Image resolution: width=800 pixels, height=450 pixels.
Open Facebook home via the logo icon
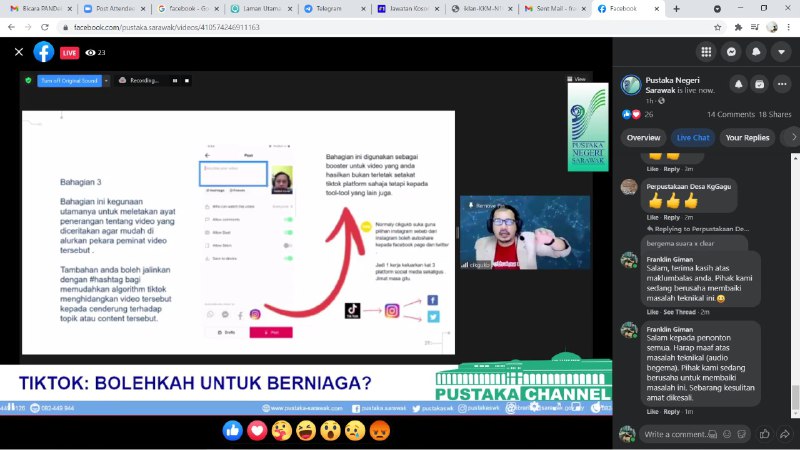tap(44, 52)
